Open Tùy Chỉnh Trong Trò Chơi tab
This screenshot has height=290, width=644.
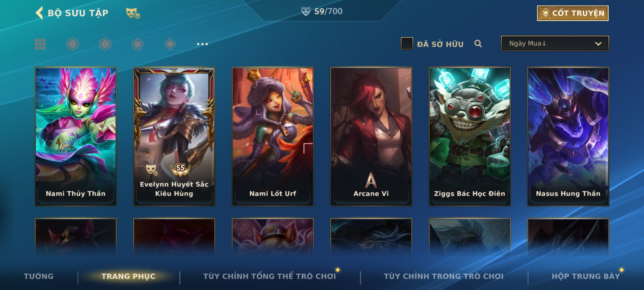(x=444, y=276)
